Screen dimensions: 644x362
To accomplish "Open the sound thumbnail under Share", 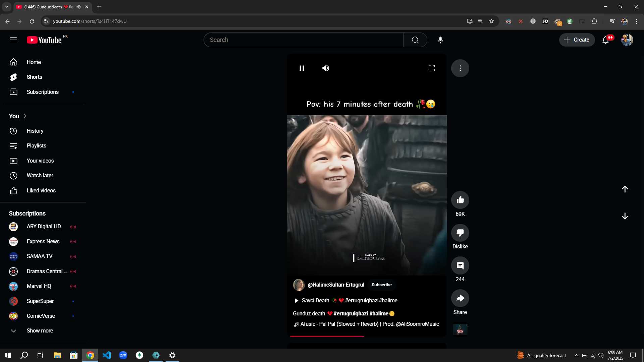I will (x=460, y=329).
